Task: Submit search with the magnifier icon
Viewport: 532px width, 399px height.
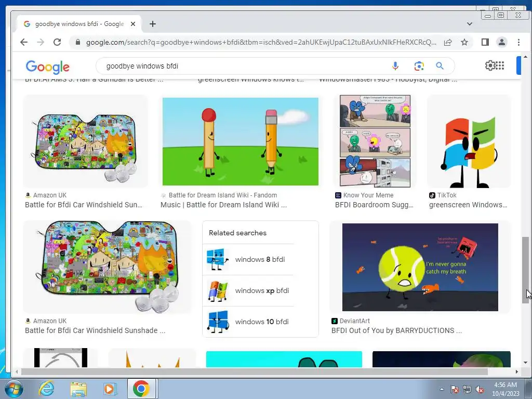Action: coord(440,66)
